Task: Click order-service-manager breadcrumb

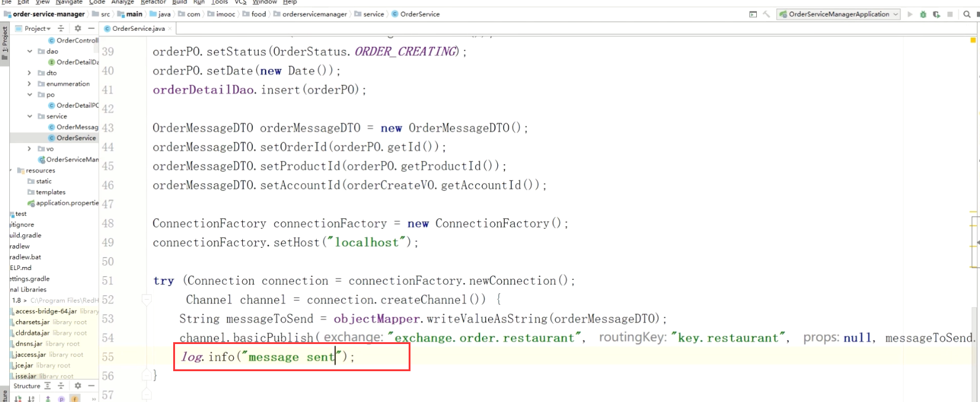Action: pyautogui.click(x=44, y=14)
